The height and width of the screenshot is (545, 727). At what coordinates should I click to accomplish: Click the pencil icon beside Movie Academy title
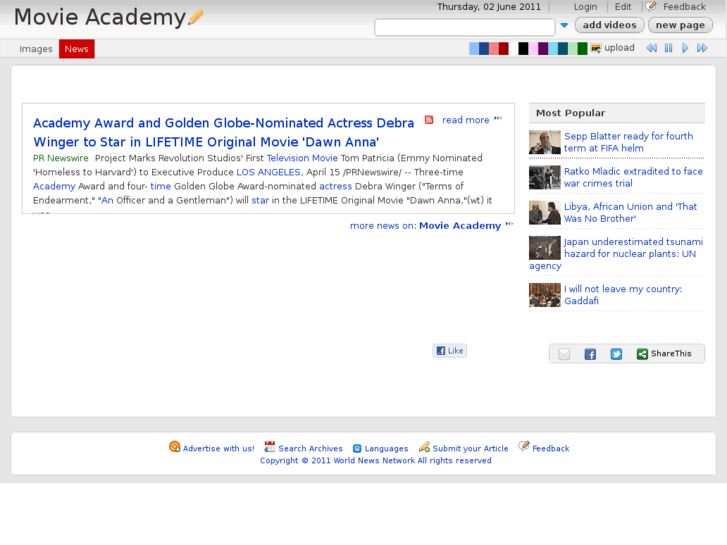(x=196, y=18)
